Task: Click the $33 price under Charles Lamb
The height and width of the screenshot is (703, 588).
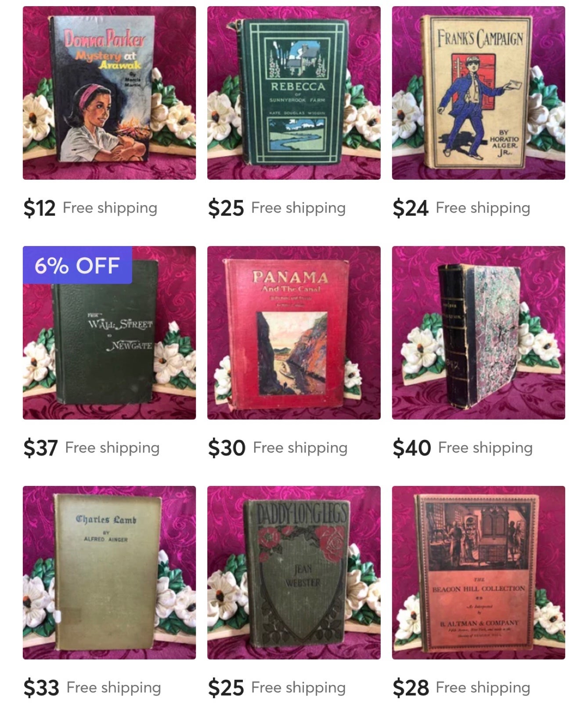Action: click(x=41, y=688)
